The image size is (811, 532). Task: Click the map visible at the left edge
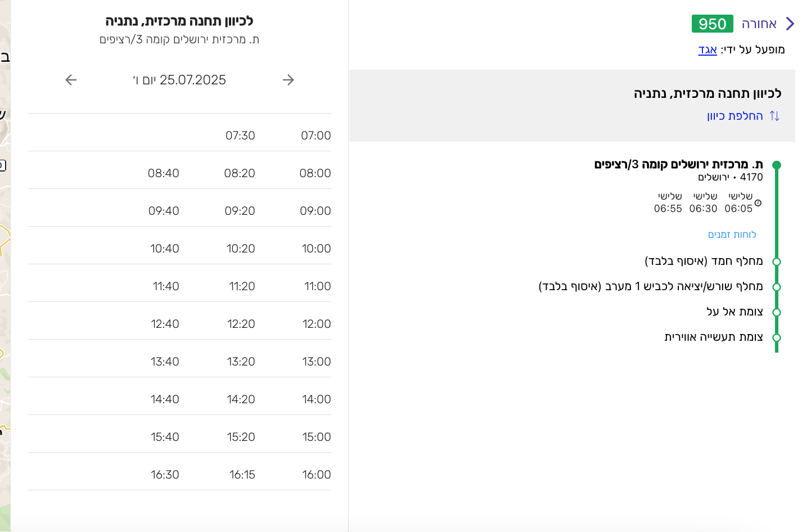6,264
